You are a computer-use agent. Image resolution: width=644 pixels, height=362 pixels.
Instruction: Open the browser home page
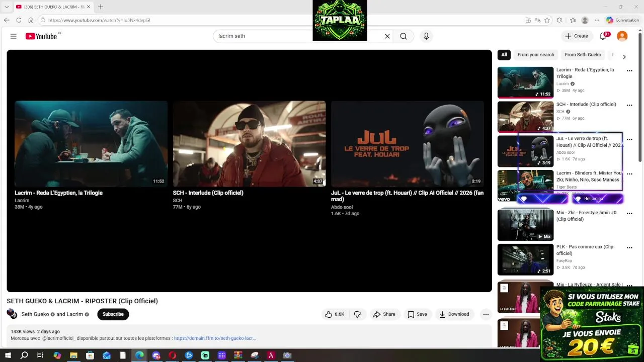coord(31,20)
